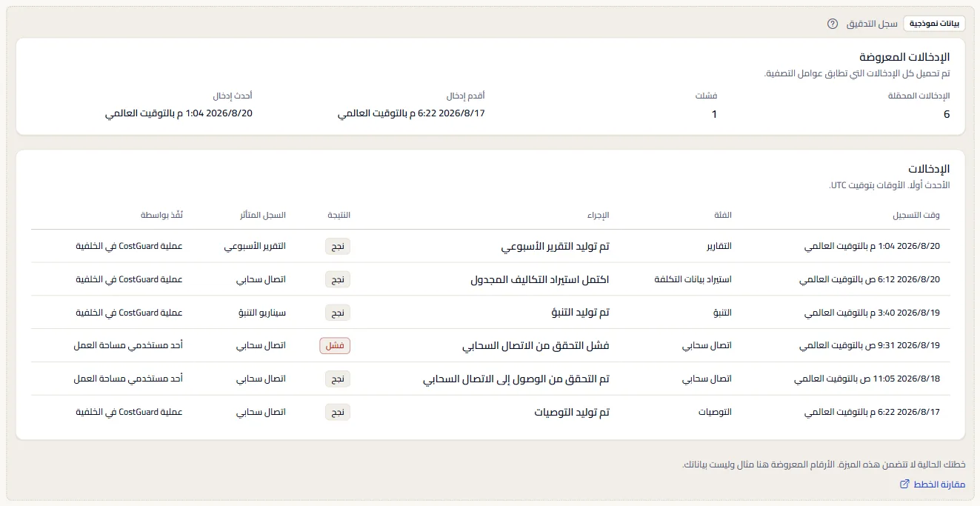Click نجح badge in the استيراد التكاليف row

pos(338,279)
